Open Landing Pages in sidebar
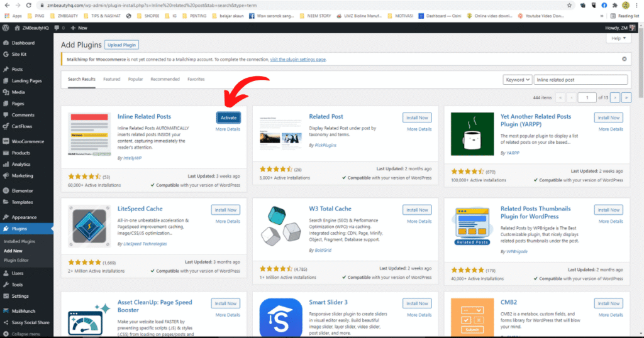This screenshot has height=338, width=644. coord(26,81)
